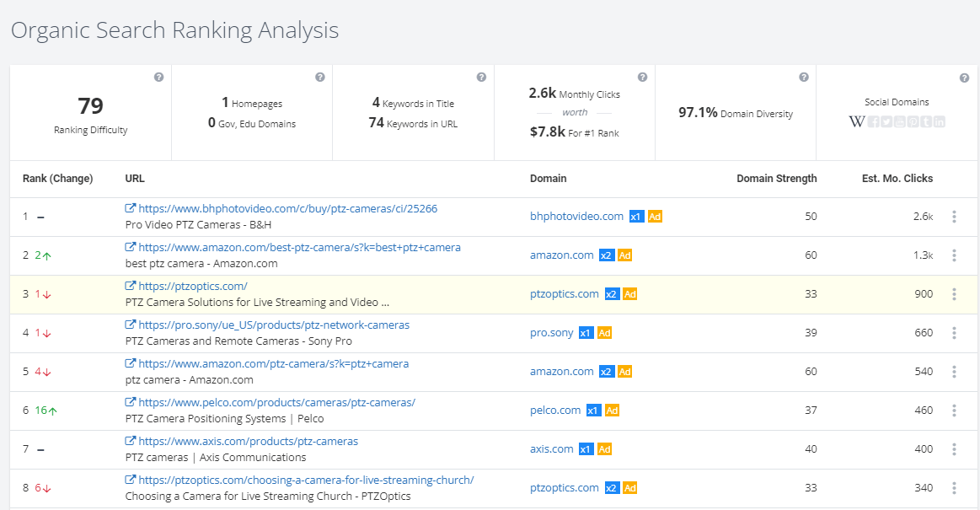
Task: Open the pro.sony ptz-network-cameras URL link
Action: 274,325
